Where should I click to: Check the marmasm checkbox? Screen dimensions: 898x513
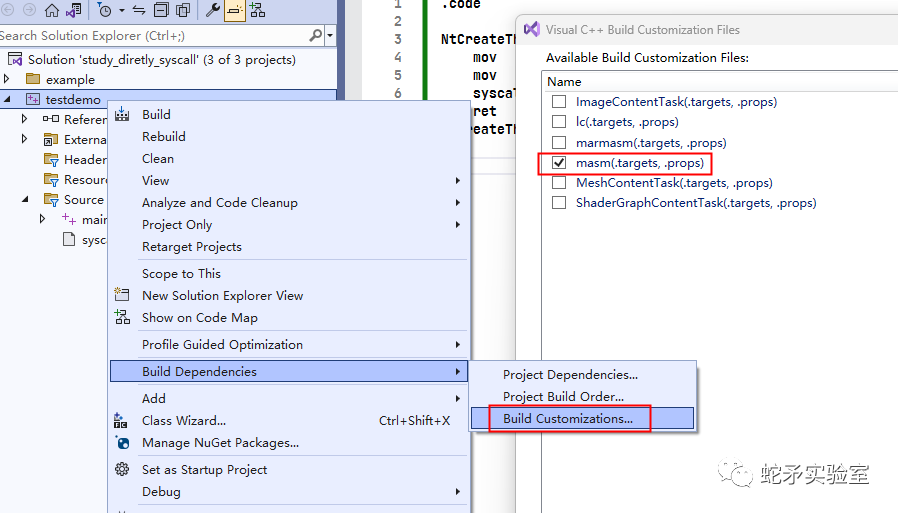click(559, 143)
